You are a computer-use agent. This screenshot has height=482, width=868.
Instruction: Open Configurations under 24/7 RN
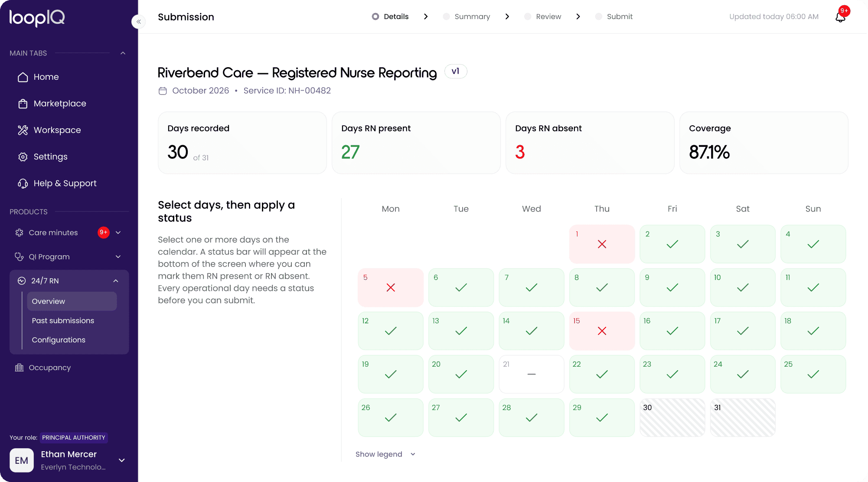59,340
